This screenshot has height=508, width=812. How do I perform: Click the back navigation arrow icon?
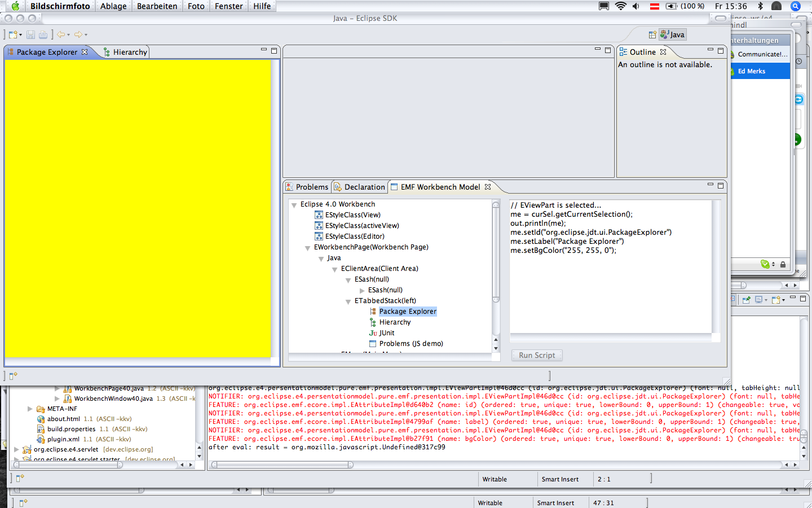coord(61,34)
